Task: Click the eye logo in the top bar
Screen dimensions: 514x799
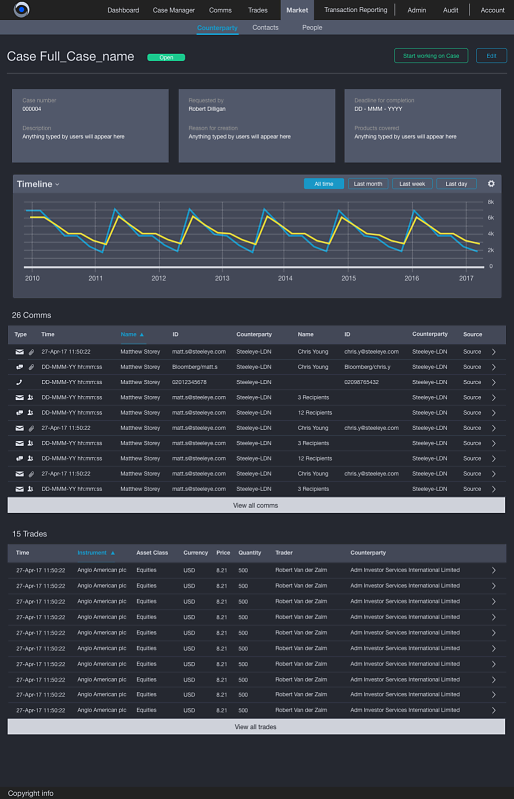Action: pyautogui.click(x=21, y=9)
